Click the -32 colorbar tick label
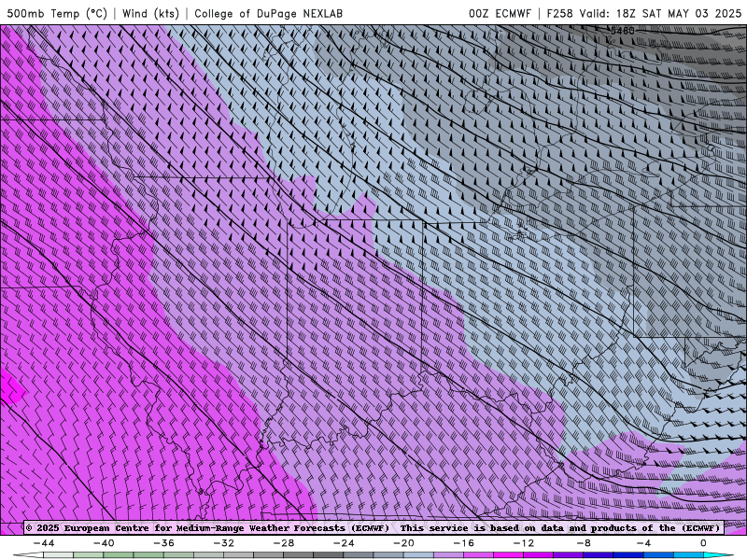The image size is (747, 560). (224, 543)
